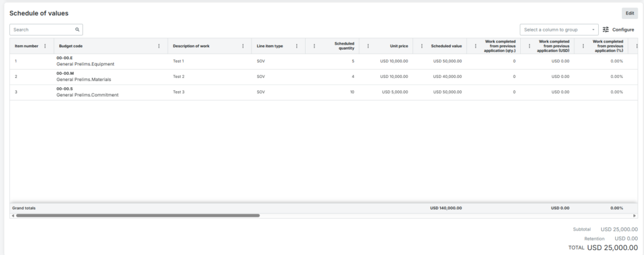Click the scrollbar right arrow
This screenshot has height=255, width=644.
pyautogui.click(x=634, y=215)
